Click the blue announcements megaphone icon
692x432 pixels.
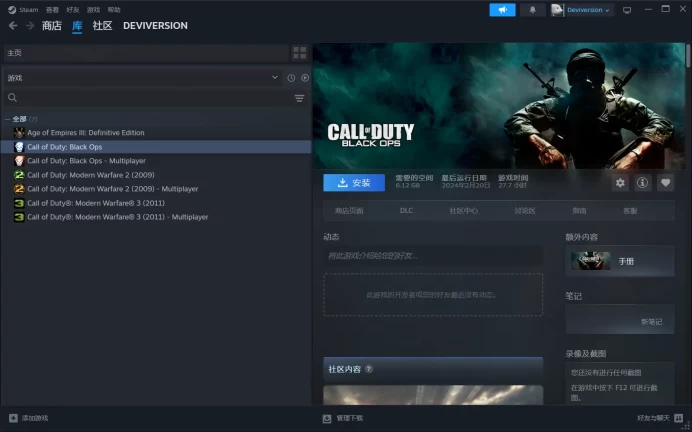coord(502,10)
